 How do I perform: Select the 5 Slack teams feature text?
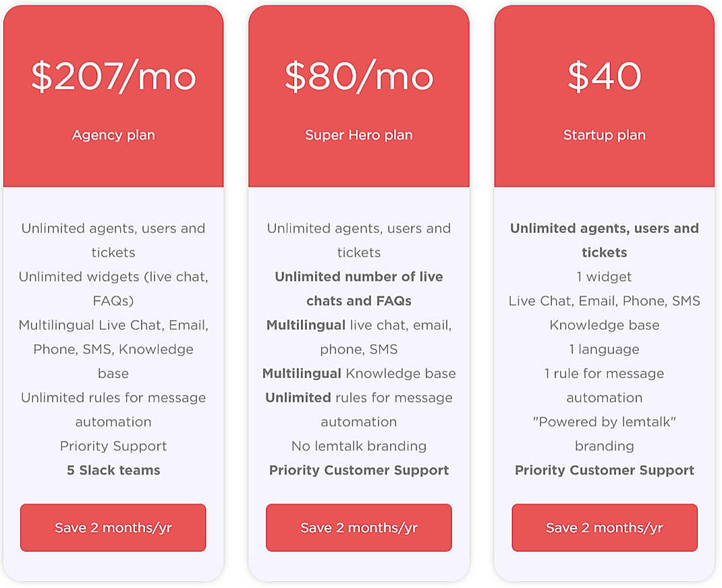click(113, 471)
